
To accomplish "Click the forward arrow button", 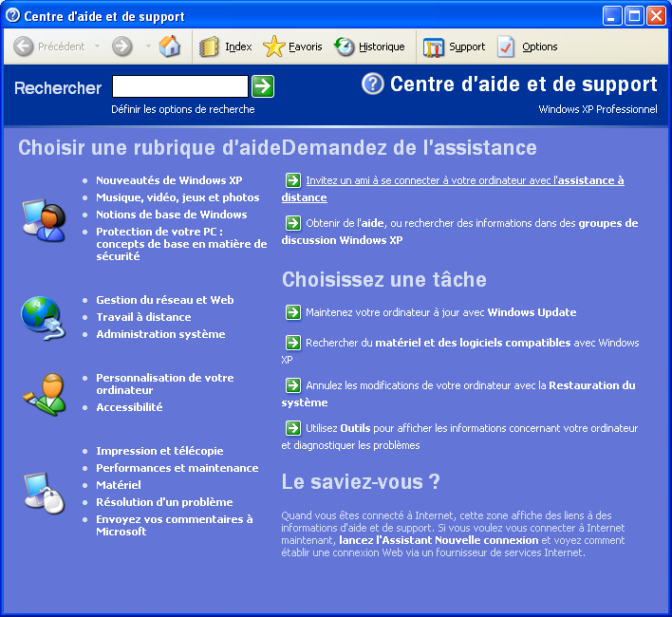I will click(x=122, y=47).
